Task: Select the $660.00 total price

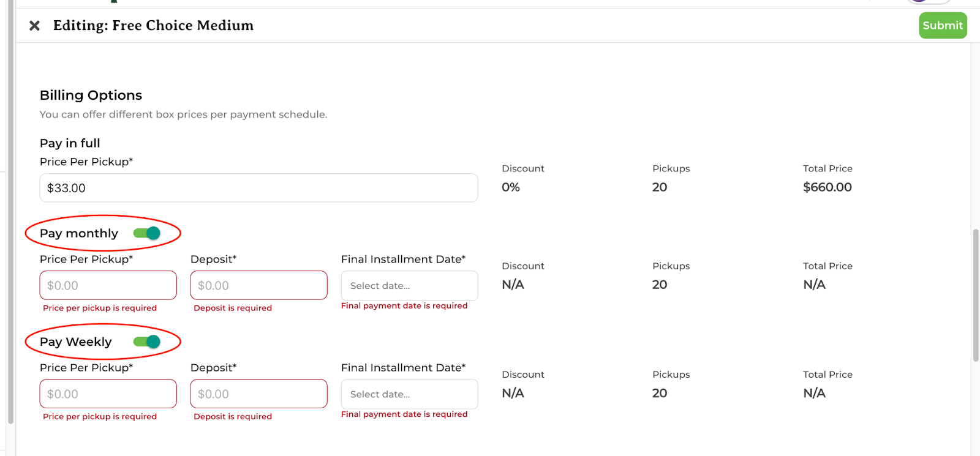Action: (827, 187)
